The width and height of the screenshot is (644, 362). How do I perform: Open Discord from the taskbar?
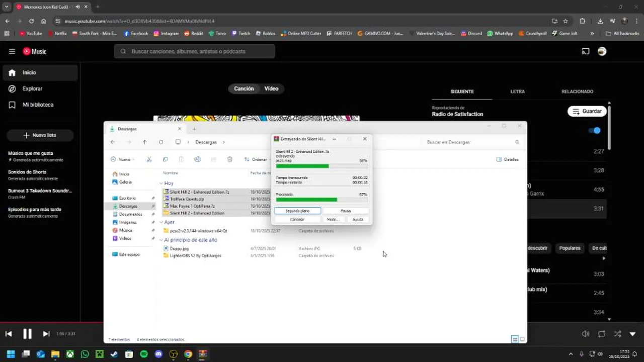click(158, 354)
